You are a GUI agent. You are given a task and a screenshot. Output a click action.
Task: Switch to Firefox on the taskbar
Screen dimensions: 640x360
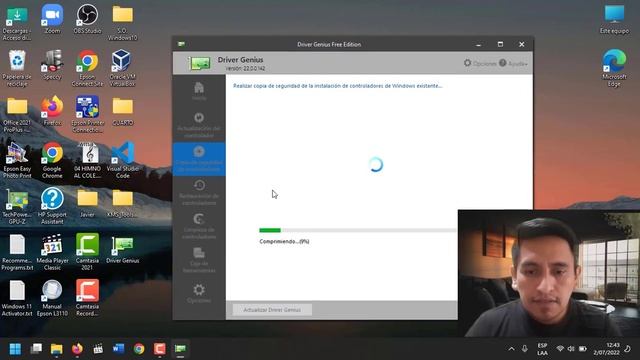[x=77, y=349]
